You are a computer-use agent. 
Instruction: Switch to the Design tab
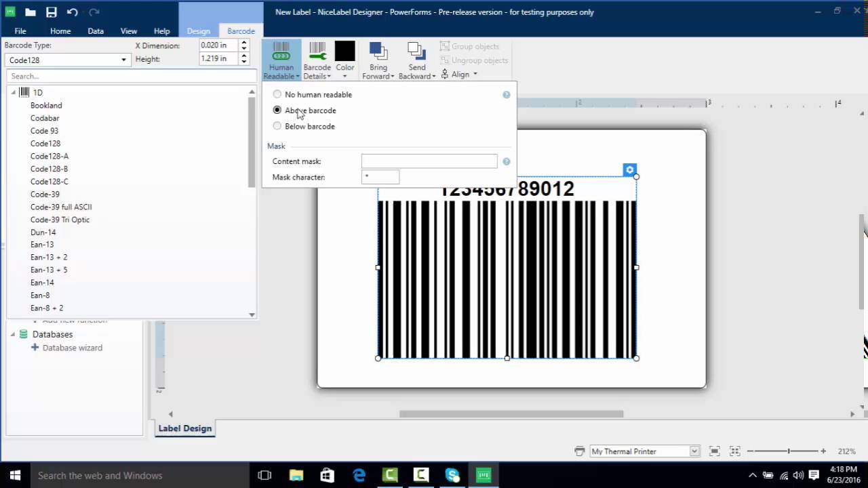[x=199, y=31]
